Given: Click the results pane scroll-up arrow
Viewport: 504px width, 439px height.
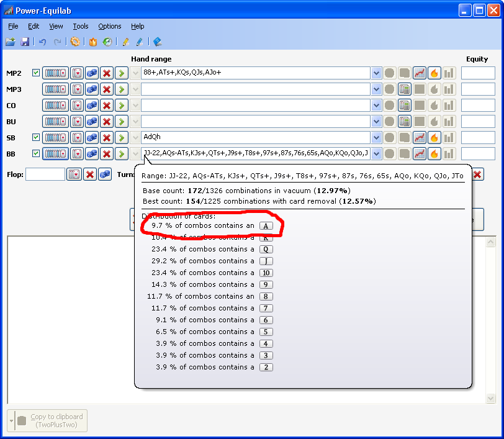Looking at the screenshot, I should point(490,242).
